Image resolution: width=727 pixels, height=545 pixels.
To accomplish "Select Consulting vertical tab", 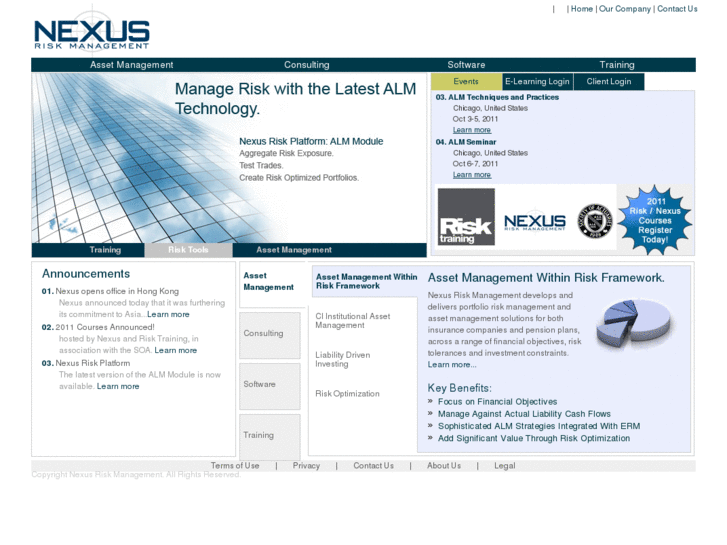I will click(270, 335).
